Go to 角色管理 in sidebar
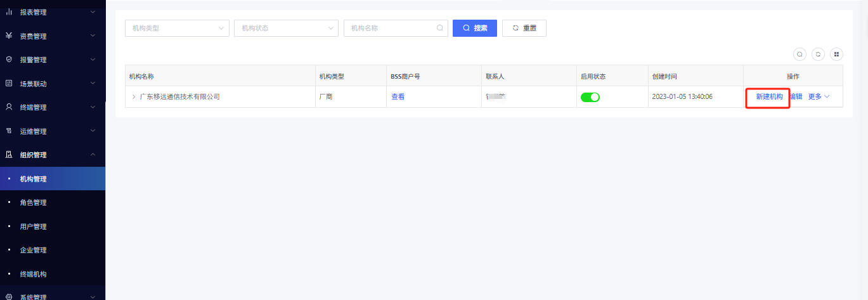Viewport: 868px width, 300px height. pyautogui.click(x=33, y=203)
